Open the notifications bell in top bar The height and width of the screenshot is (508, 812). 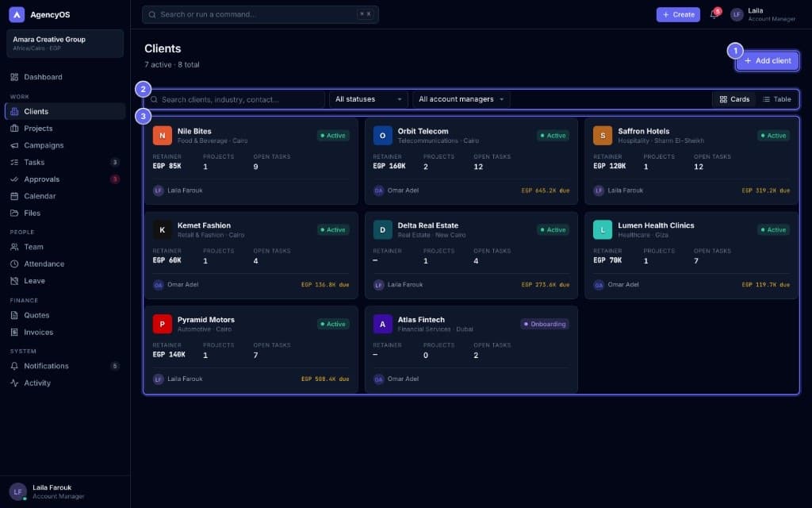pos(714,14)
